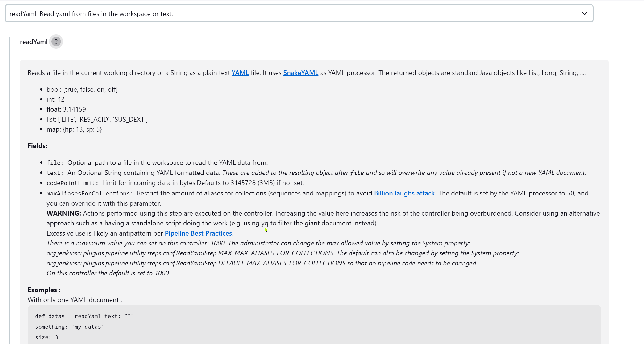Open the Pipeline Best Practices link
This screenshot has height=344, width=644.
pyautogui.click(x=199, y=233)
